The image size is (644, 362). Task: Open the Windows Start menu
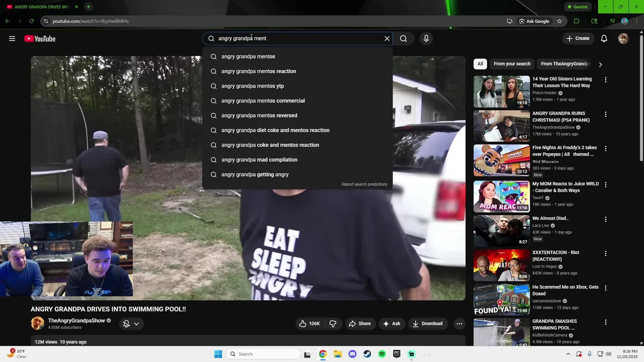click(218, 354)
